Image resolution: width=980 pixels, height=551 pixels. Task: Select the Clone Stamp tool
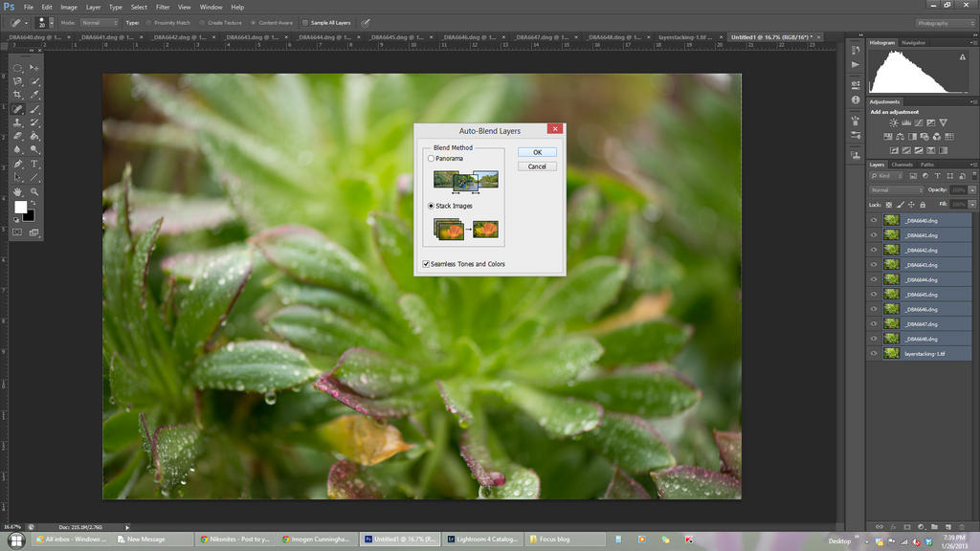click(18, 122)
